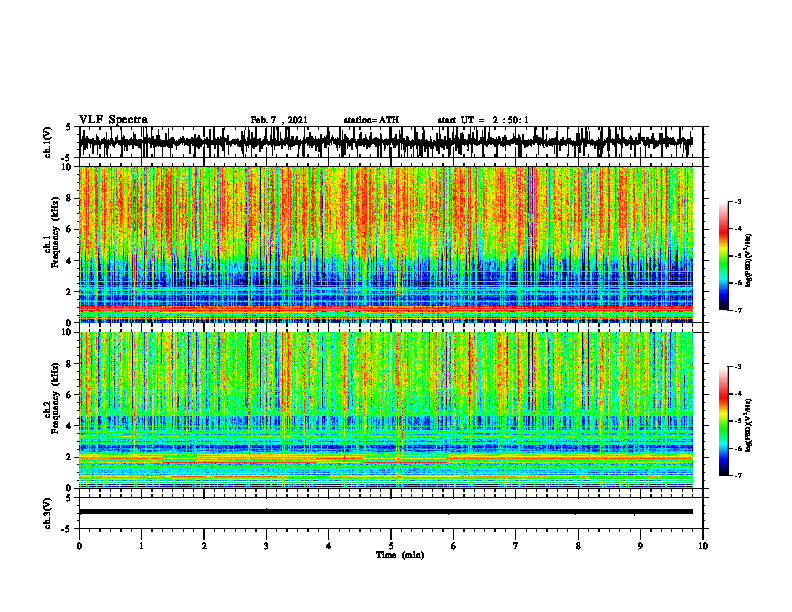Click time axis tick label "2"

pos(204,546)
